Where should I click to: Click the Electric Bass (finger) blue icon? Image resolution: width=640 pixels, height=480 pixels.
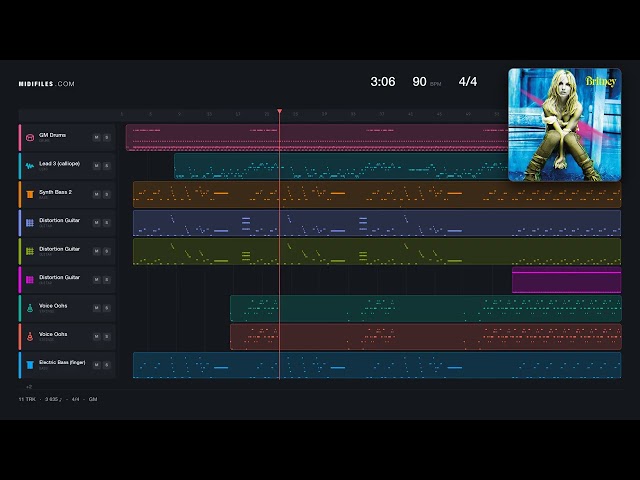point(30,364)
